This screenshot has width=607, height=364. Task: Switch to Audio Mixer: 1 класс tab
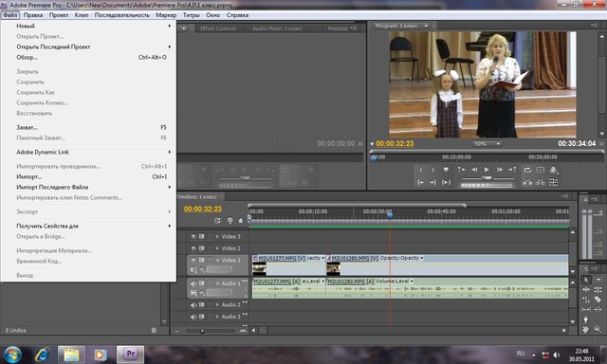click(277, 28)
